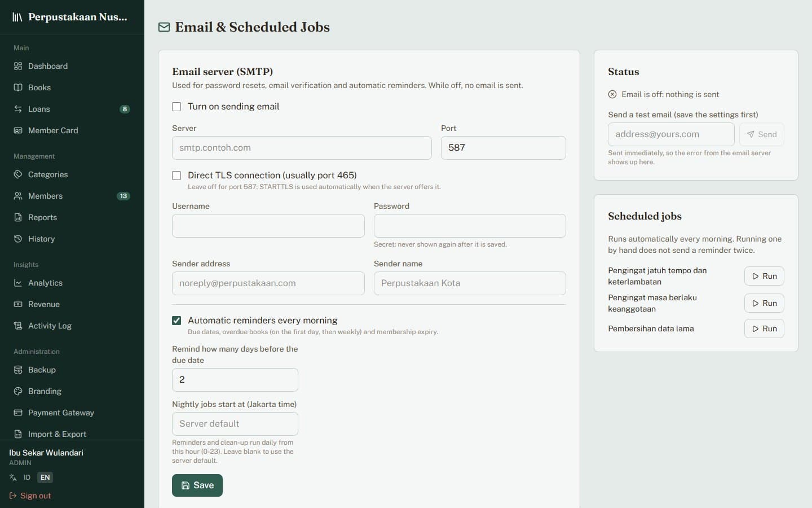This screenshot has width=812, height=508.
Task: Uncheck Automatic reminders every morning
Action: [176, 321]
